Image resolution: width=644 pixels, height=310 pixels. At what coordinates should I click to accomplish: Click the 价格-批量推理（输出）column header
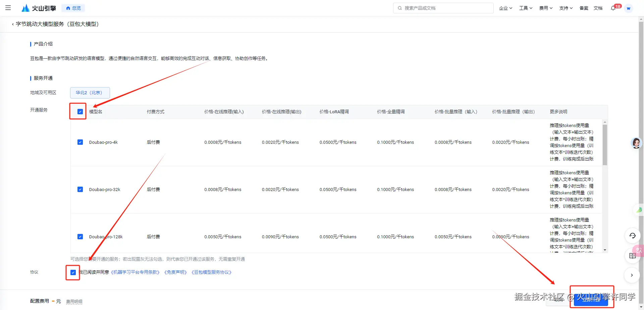pyautogui.click(x=514, y=112)
